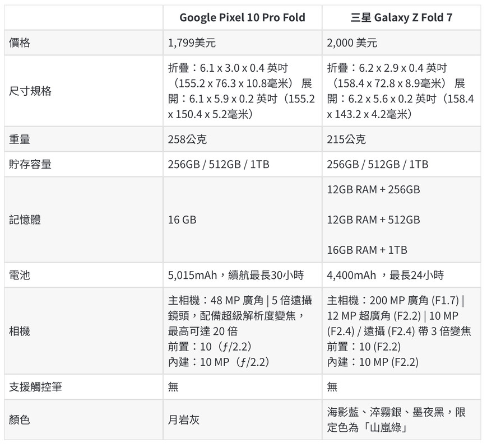Click the Pixel 內建:10 MP (ƒ/2.2) line

pos(219,362)
